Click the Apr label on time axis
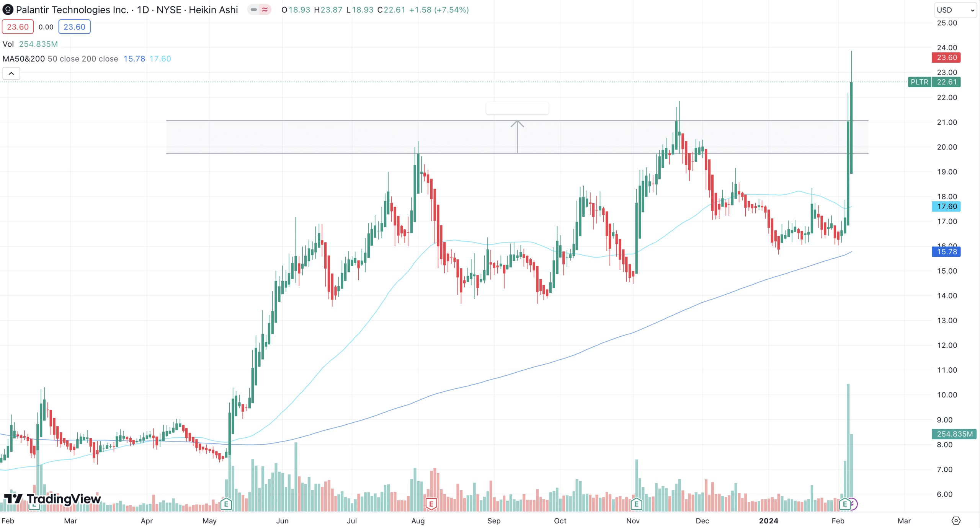 click(147, 521)
